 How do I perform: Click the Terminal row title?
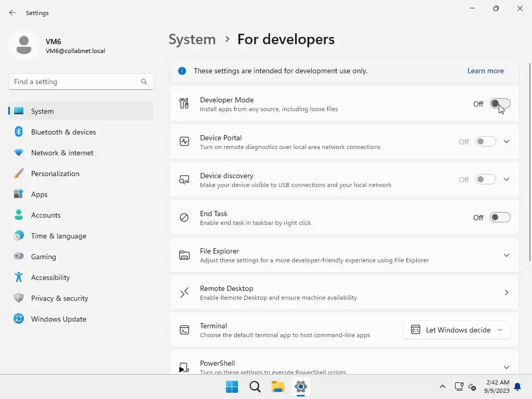coord(214,326)
